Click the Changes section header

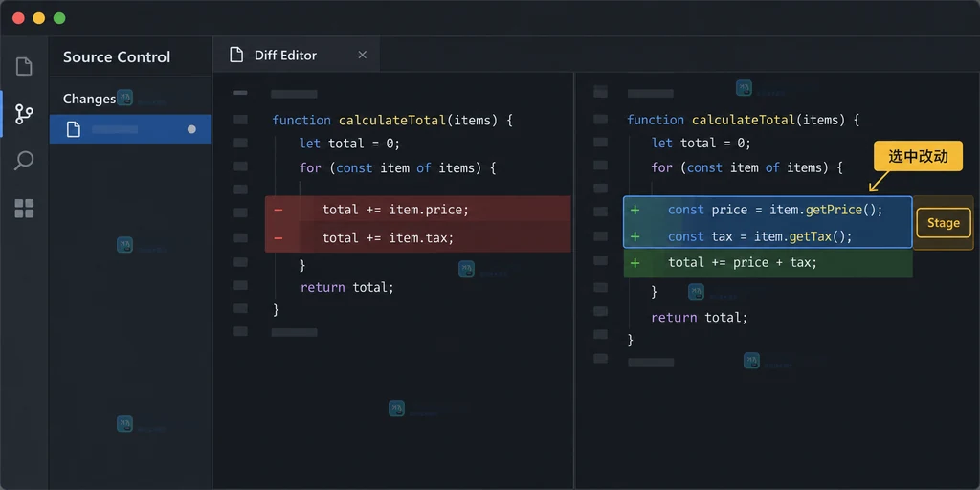89,99
